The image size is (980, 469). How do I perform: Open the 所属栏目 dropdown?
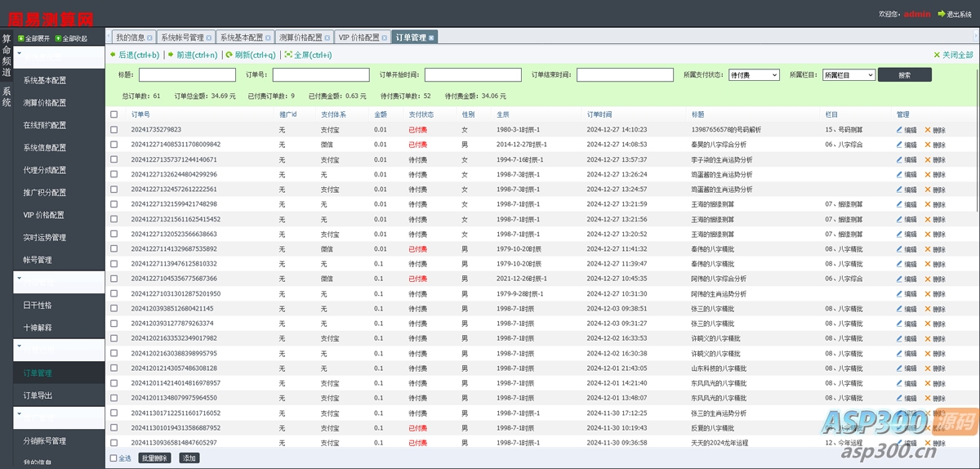[849, 74]
